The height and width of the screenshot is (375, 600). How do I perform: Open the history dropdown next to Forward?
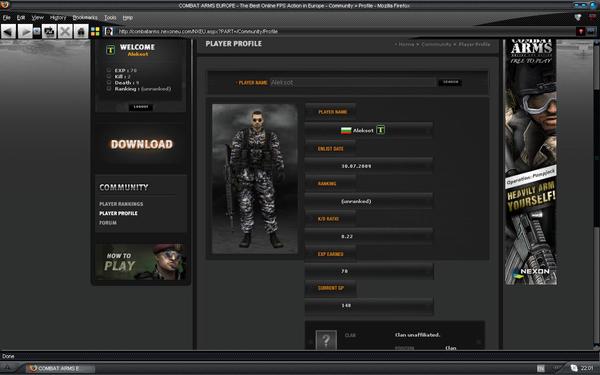(x=37, y=31)
